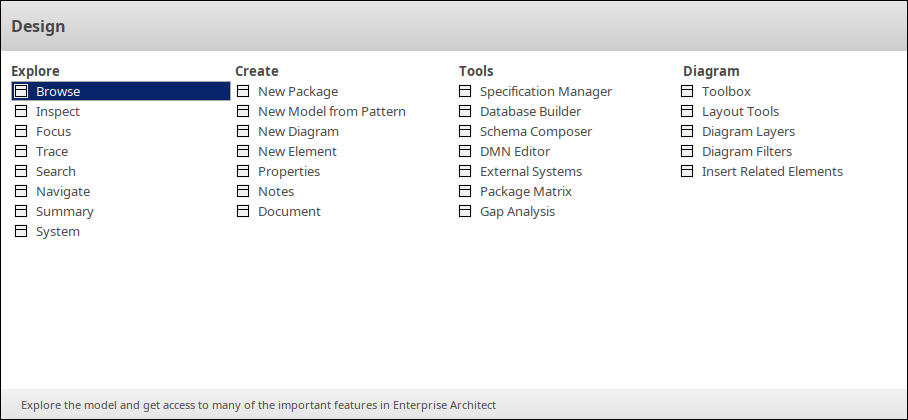Click the New Diagram icon

click(x=243, y=131)
